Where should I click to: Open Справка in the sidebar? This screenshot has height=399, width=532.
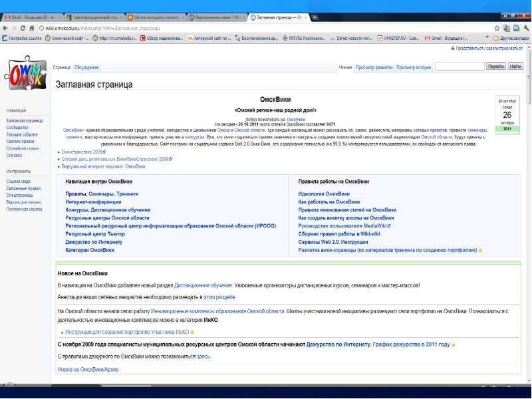tap(14, 155)
